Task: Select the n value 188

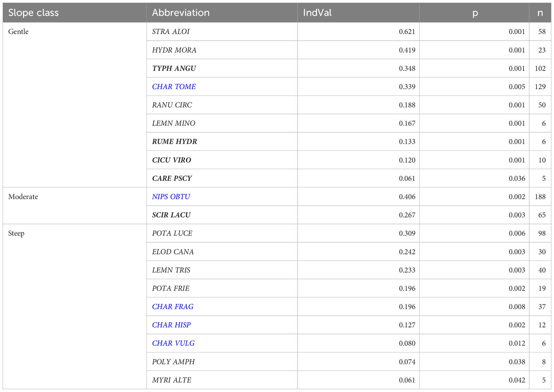Action: pyautogui.click(x=540, y=197)
